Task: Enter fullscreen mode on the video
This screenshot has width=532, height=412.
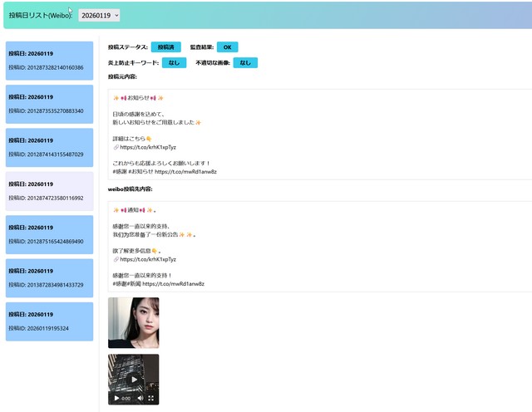Action: pos(151,399)
